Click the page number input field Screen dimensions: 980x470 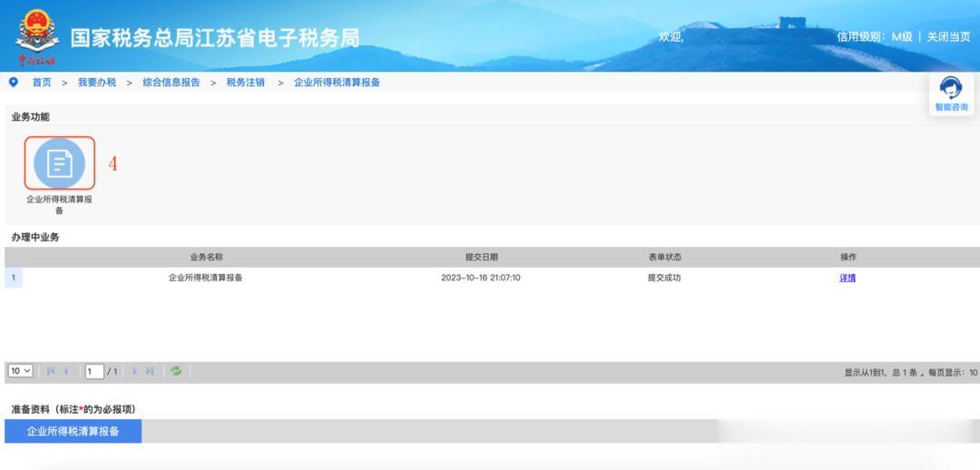pyautogui.click(x=94, y=372)
